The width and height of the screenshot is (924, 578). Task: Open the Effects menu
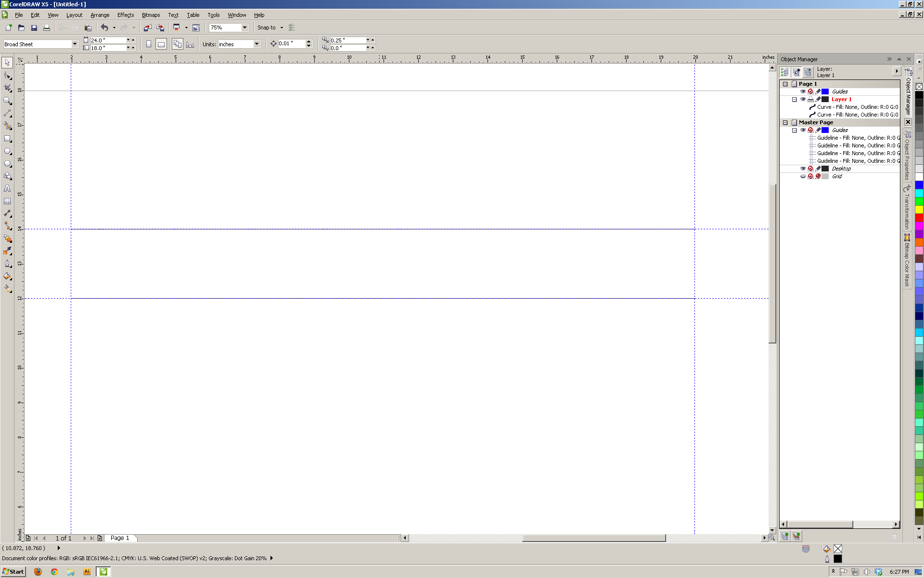(x=126, y=15)
